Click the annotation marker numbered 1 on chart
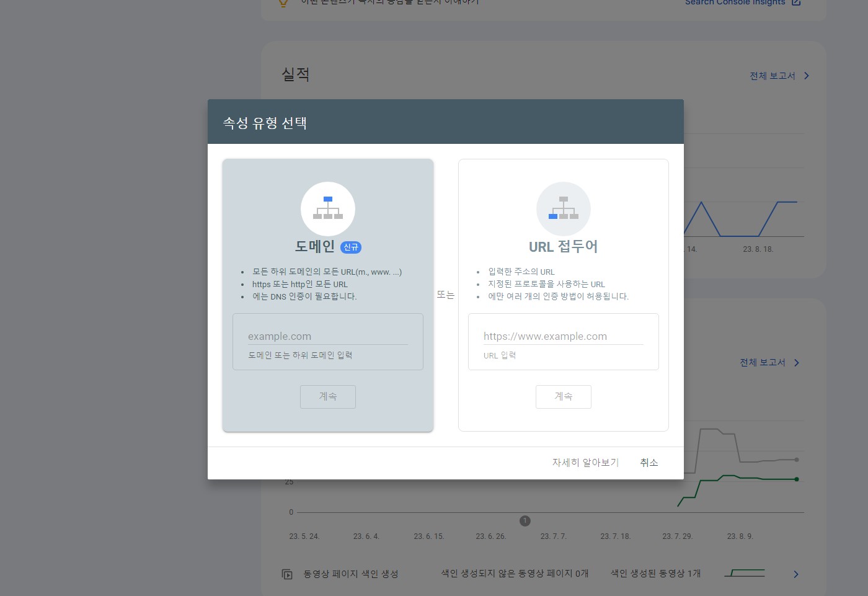This screenshot has width=868, height=596. tap(525, 521)
